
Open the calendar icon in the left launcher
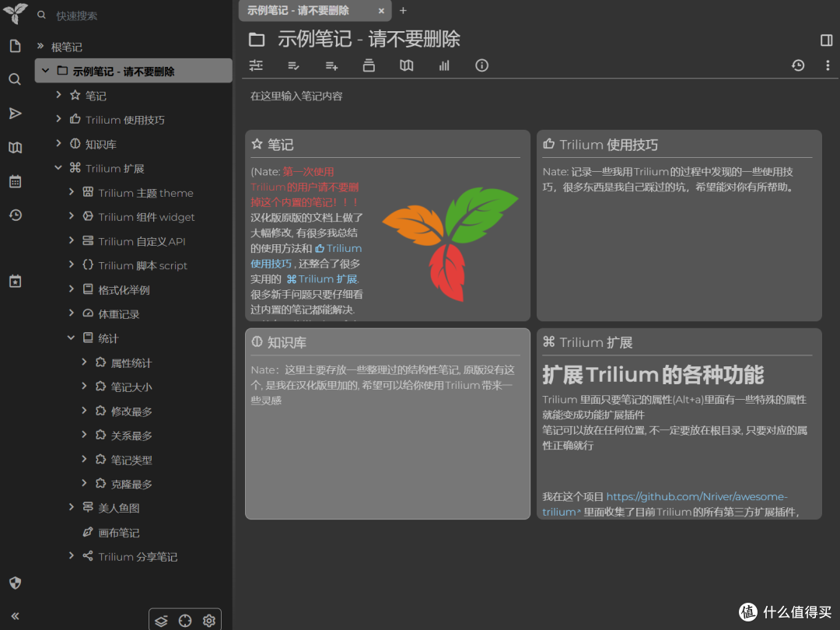point(15,181)
